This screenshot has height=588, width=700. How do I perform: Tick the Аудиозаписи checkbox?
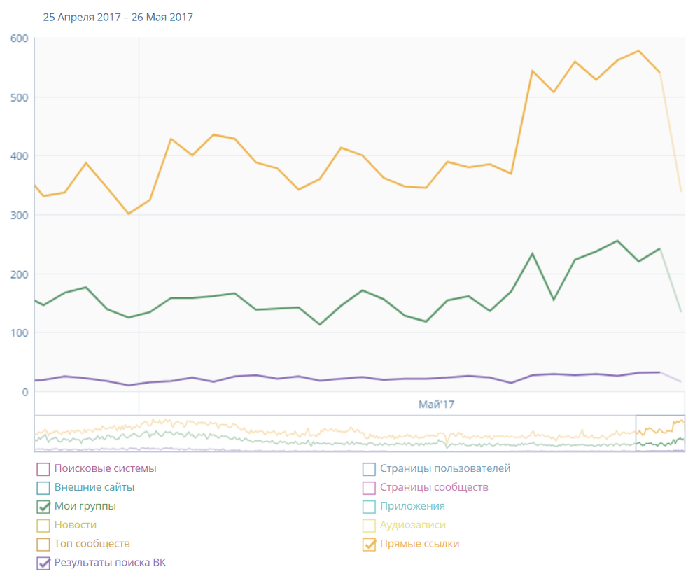(x=370, y=525)
